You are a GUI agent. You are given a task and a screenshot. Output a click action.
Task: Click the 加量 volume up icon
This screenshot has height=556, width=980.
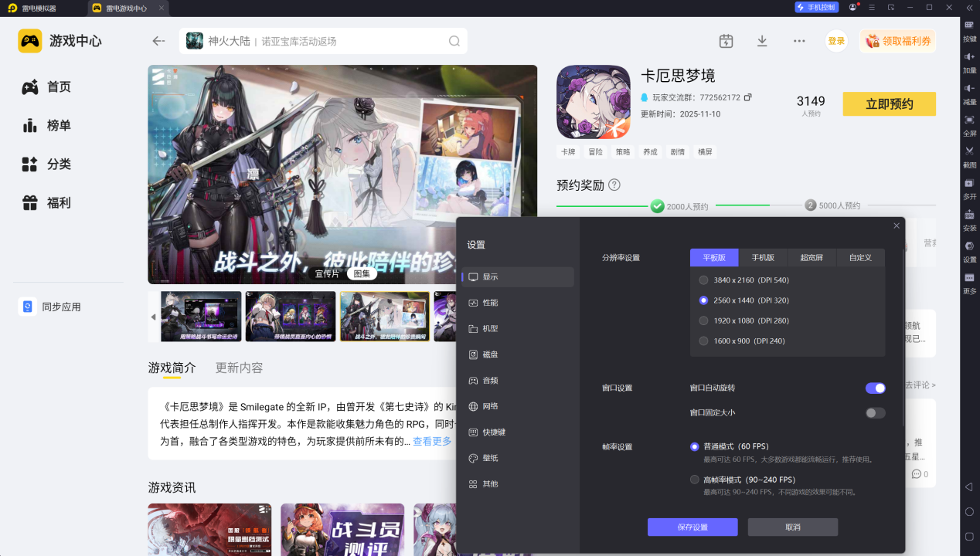click(969, 57)
